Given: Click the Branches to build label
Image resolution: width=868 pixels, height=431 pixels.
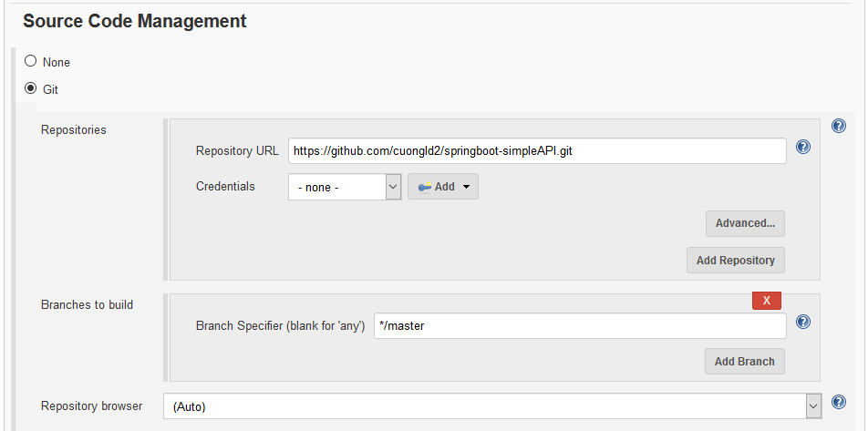Looking at the screenshot, I should pos(88,304).
